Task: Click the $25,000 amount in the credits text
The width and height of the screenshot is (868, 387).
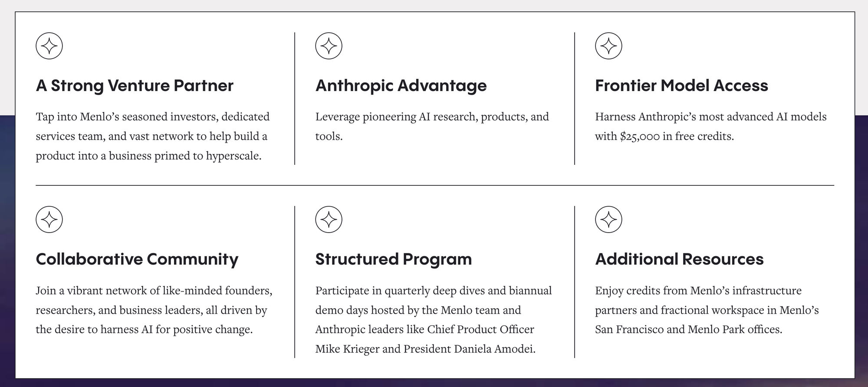Action: point(640,137)
